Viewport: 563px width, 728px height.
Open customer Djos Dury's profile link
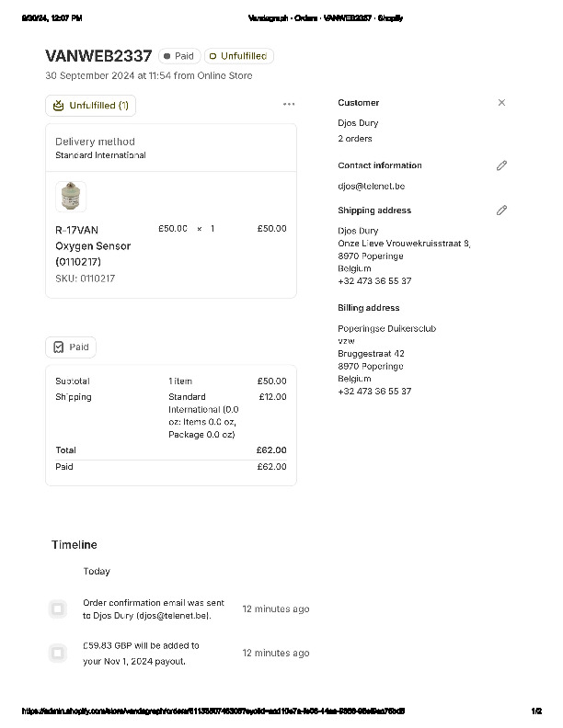pos(358,123)
